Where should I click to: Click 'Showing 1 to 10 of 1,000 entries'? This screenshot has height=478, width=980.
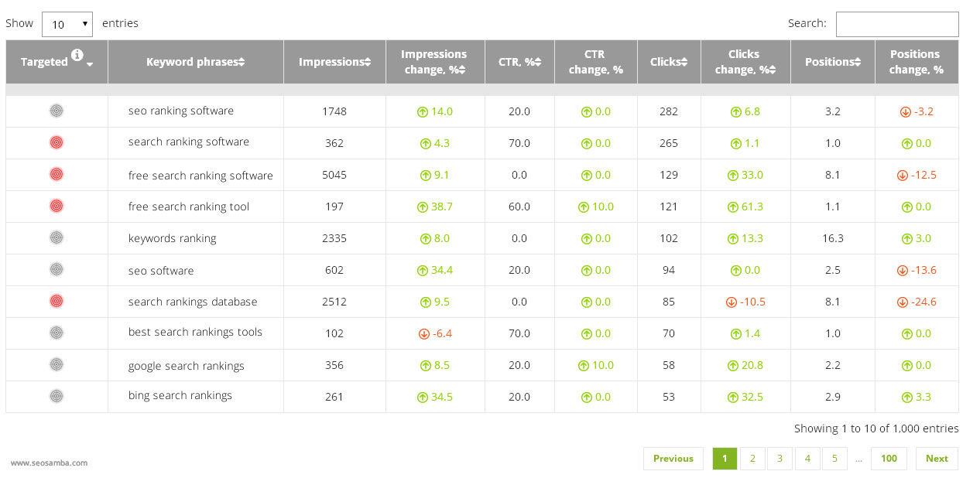click(876, 428)
